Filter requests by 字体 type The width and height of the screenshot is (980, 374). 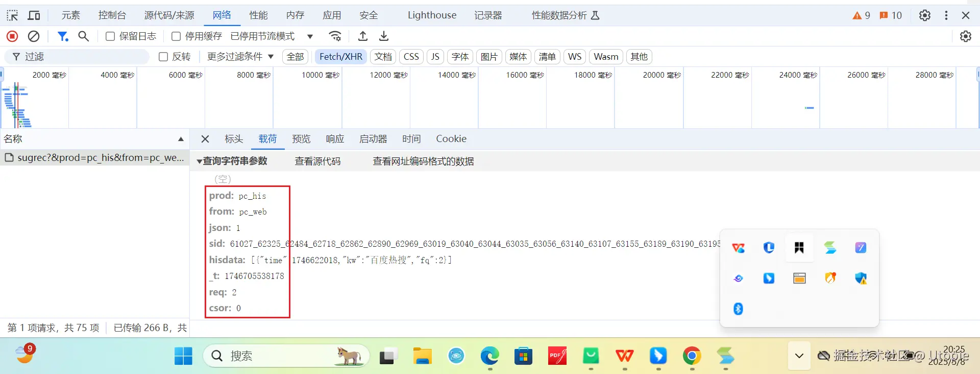click(460, 57)
